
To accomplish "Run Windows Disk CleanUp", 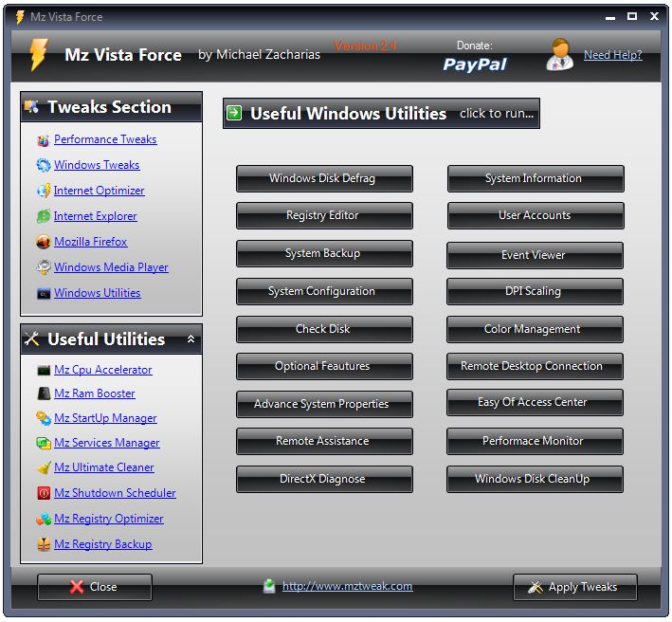I will (x=535, y=479).
